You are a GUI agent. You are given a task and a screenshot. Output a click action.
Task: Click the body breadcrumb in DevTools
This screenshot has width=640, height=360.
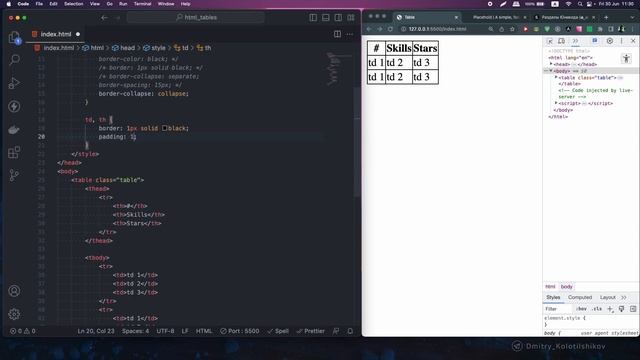566,287
